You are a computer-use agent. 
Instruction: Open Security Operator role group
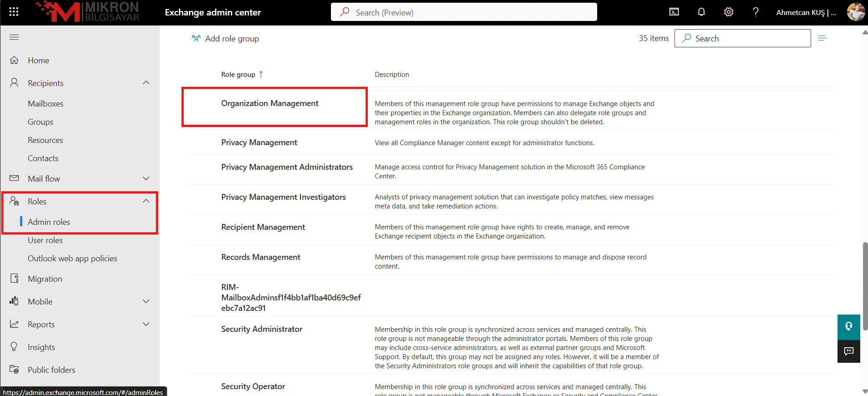click(253, 386)
